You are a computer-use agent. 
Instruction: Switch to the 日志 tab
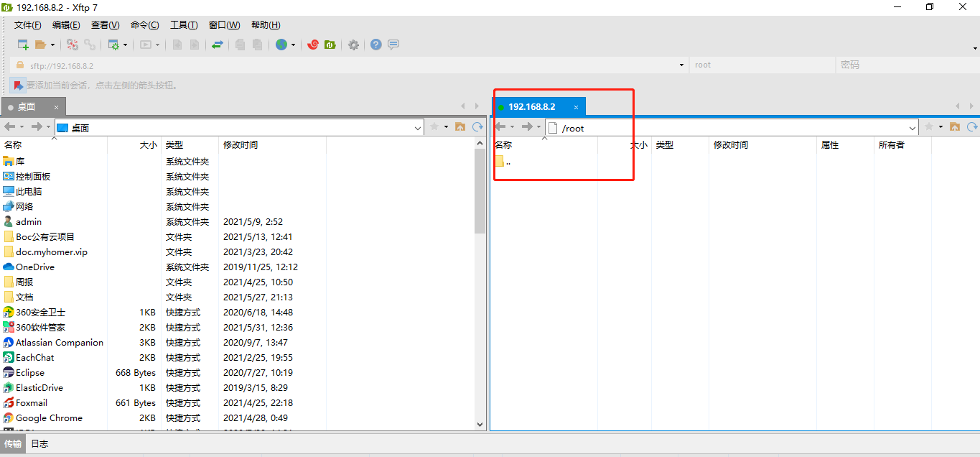39,443
